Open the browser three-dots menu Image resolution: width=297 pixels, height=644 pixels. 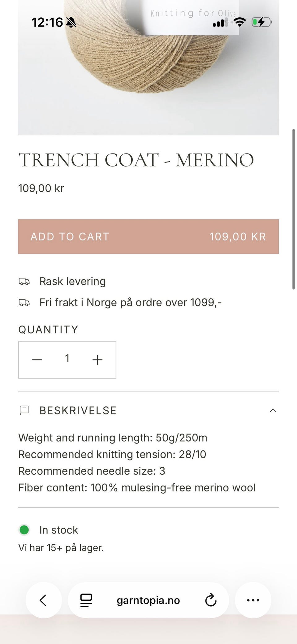253,600
